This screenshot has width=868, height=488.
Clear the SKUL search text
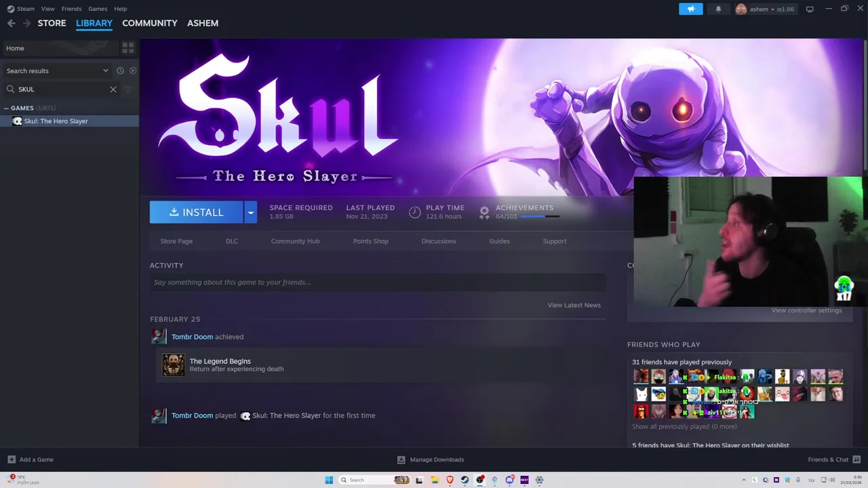pos(113,89)
